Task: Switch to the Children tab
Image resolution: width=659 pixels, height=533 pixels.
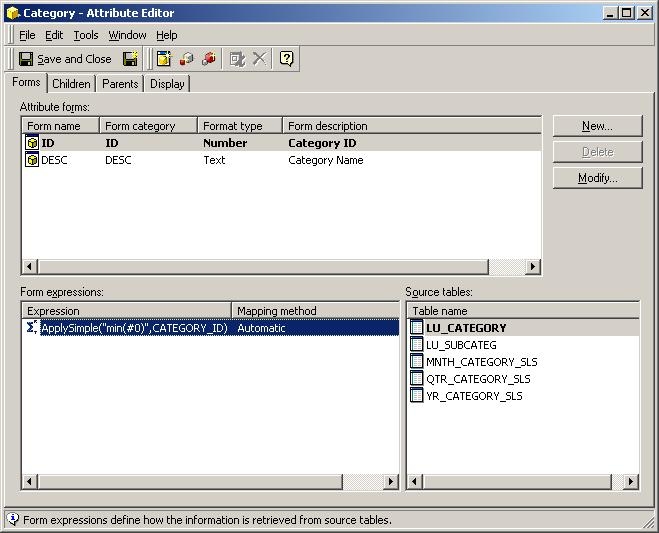Action: coord(71,84)
